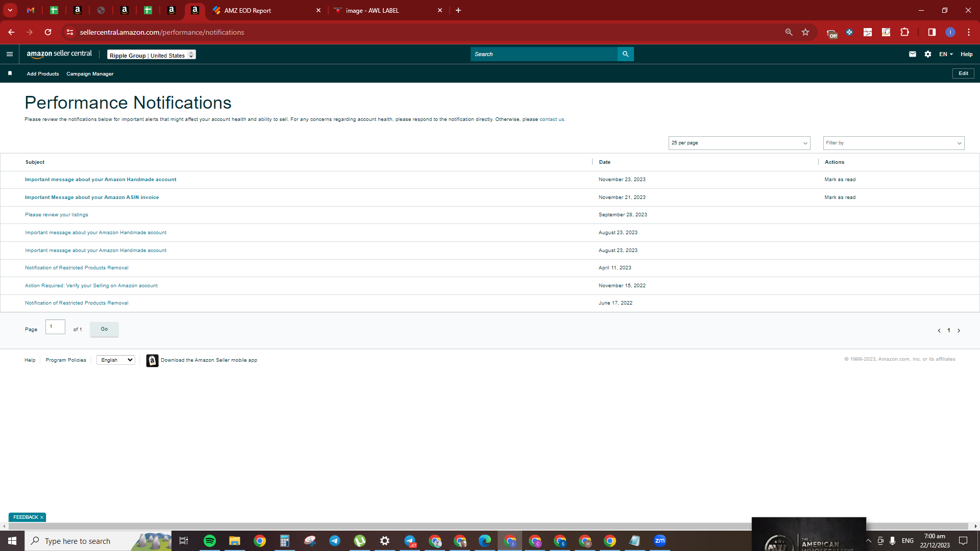Click the search magnifier button
Screen dimensions: 980x551
pos(625,54)
